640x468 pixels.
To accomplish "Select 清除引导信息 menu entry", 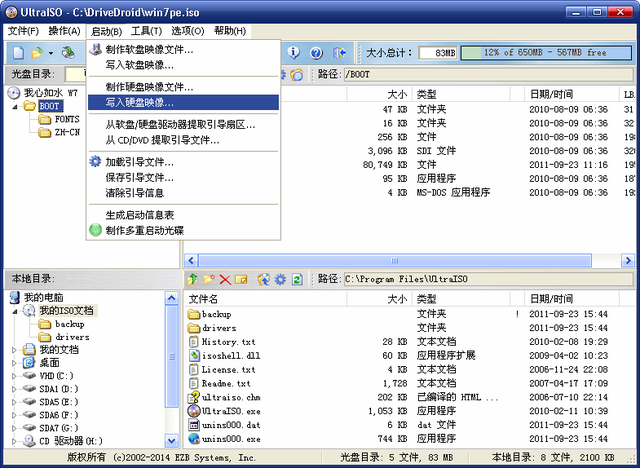I will click(x=183, y=193).
